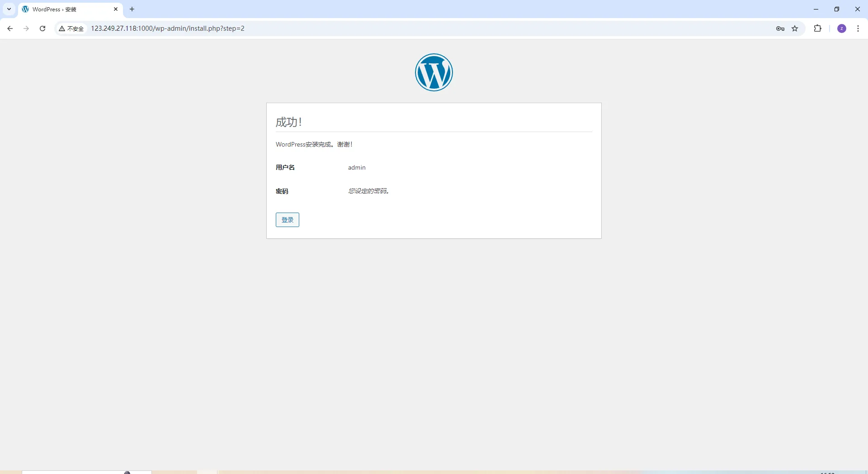Open the Chrome three-dot menu

pyautogui.click(x=858, y=28)
